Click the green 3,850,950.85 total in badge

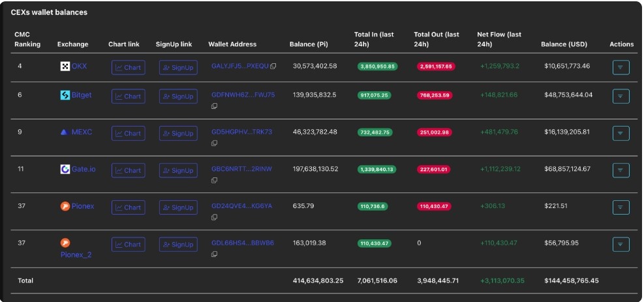click(x=377, y=66)
